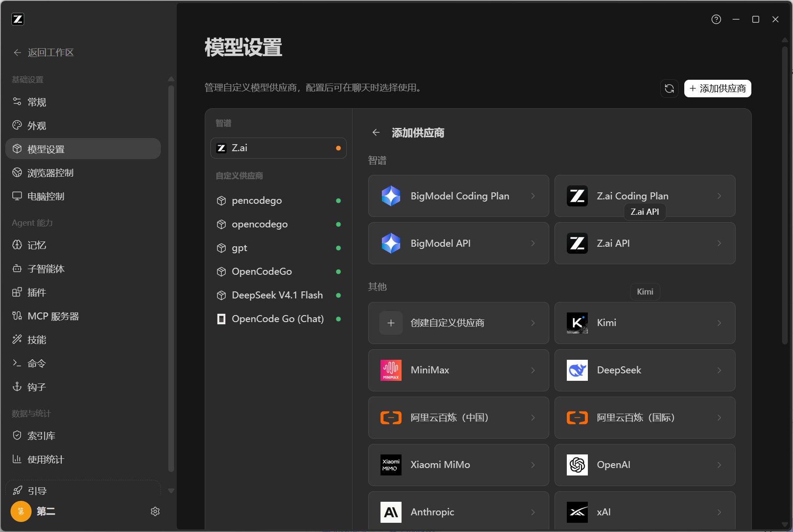
Task: Click the orange user avatar icon
Action: [21, 511]
